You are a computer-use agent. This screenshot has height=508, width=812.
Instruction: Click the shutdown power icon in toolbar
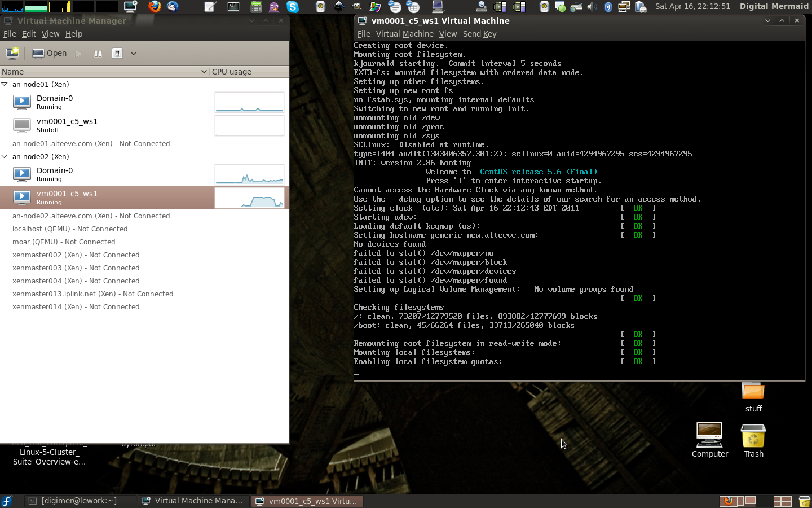tap(117, 53)
